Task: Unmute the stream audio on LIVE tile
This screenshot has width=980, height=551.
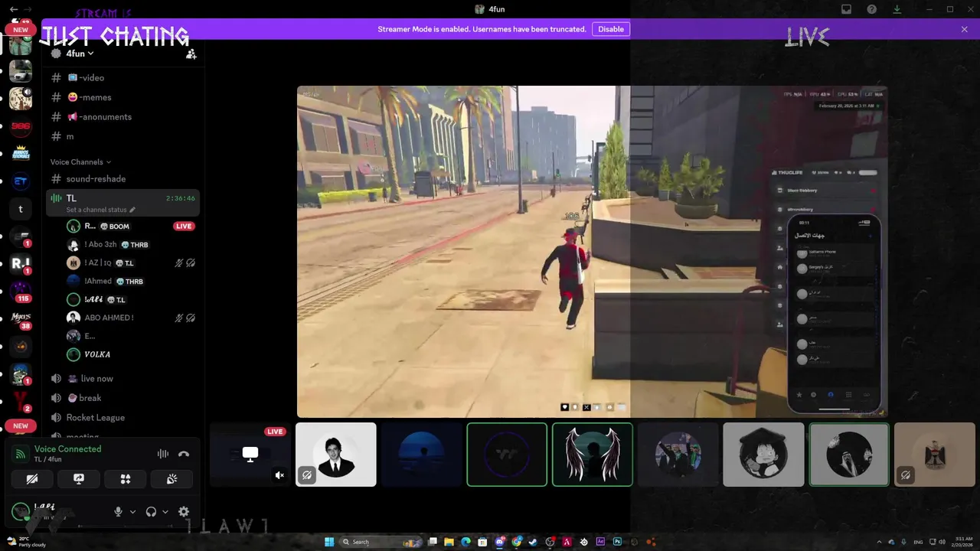Action: coord(279,475)
